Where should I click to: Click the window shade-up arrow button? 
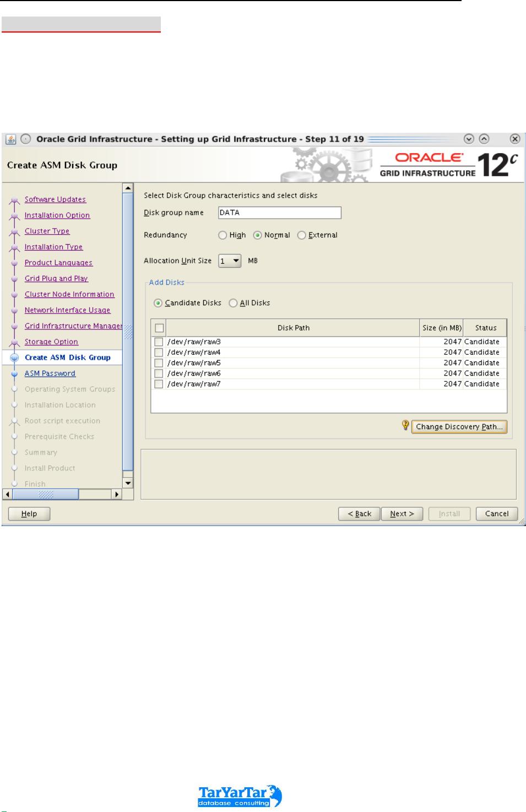click(x=484, y=139)
